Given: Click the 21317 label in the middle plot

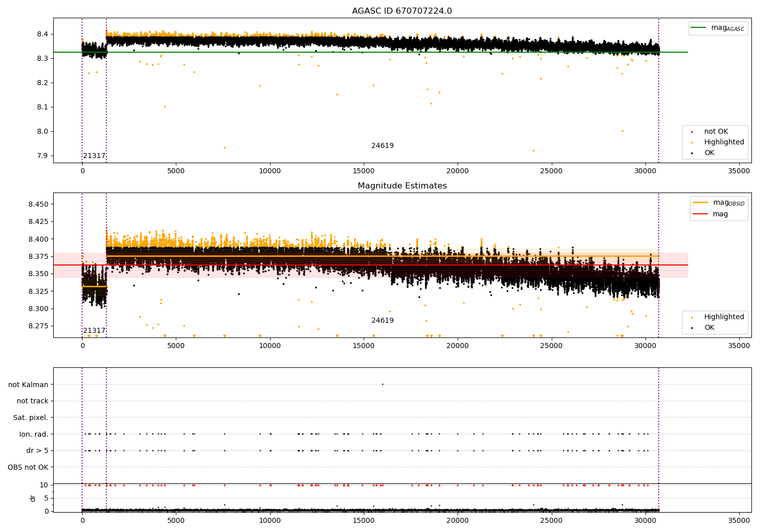Looking at the screenshot, I should (94, 330).
